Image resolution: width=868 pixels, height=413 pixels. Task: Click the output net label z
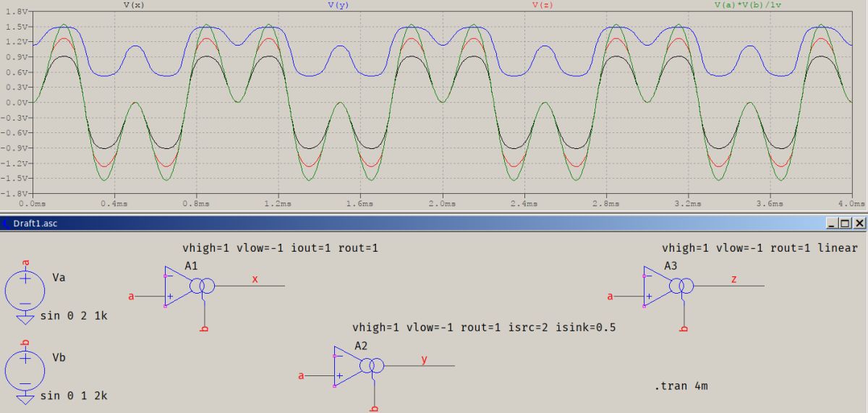734,279
